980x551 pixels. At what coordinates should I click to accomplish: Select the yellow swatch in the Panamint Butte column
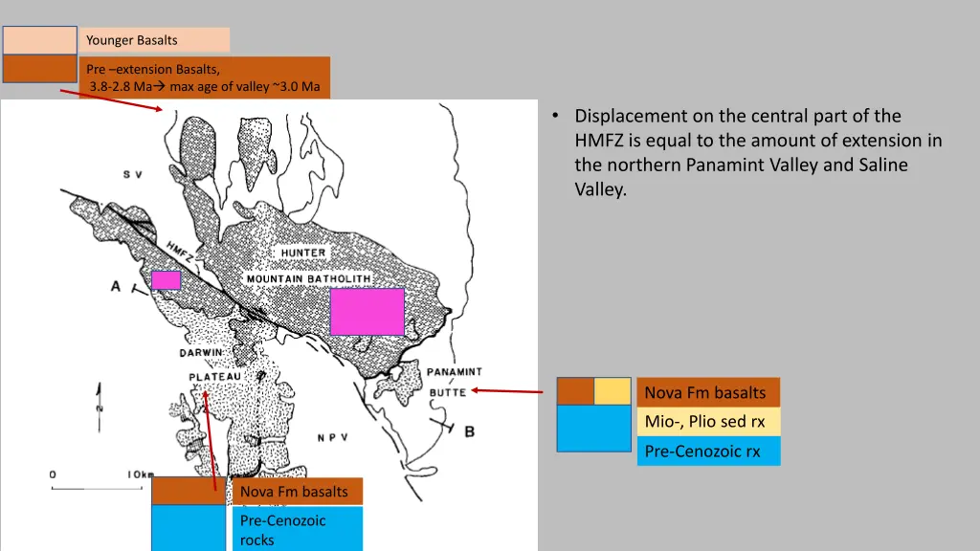click(x=612, y=391)
